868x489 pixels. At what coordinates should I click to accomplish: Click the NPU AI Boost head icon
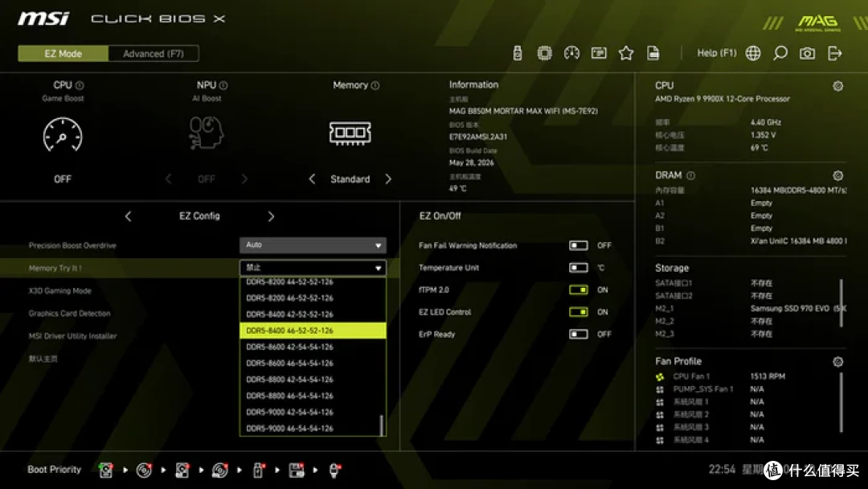[x=206, y=133]
